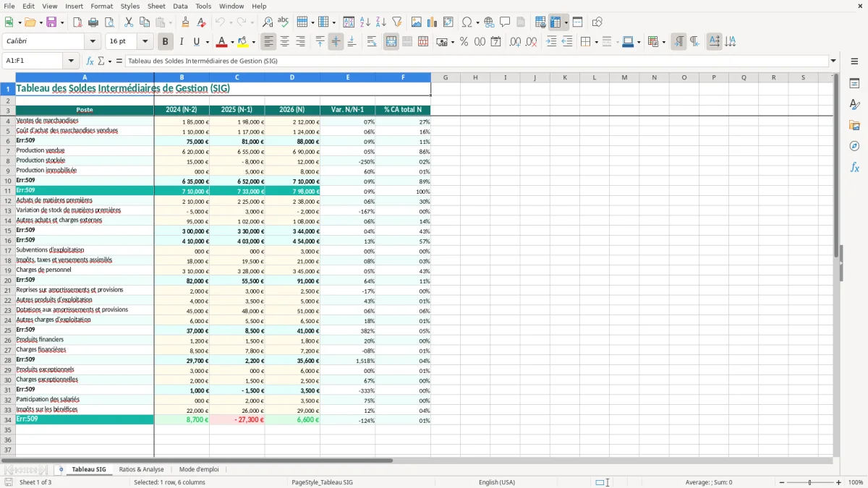Toggle Wrap Text
Screen dimensions: 868x488
click(372, 42)
